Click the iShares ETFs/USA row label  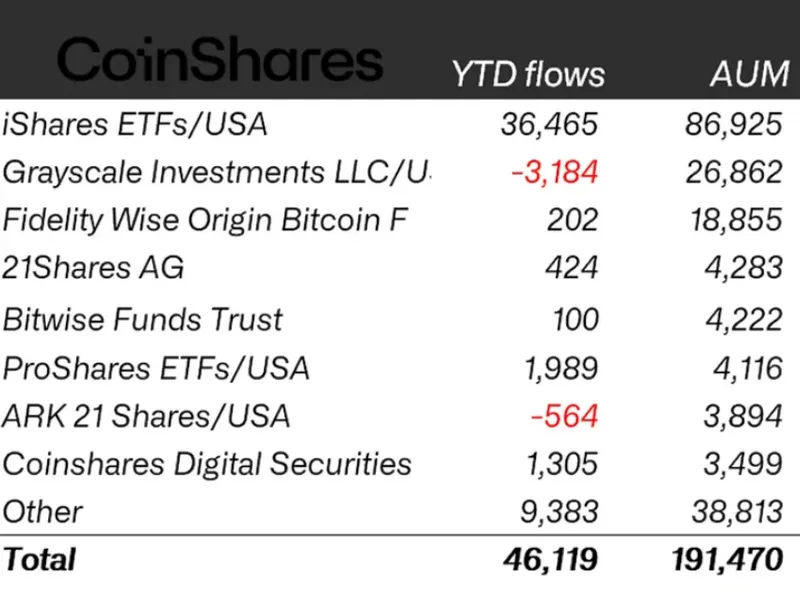(135, 124)
